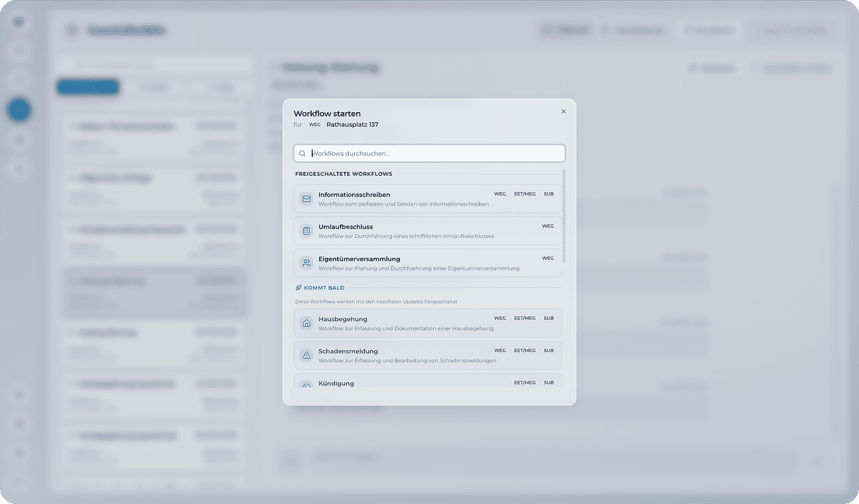This screenshot has height=504, width=859.
Task: Click the envelope icon on Informationsschreiben
Action: coord(306,198)
